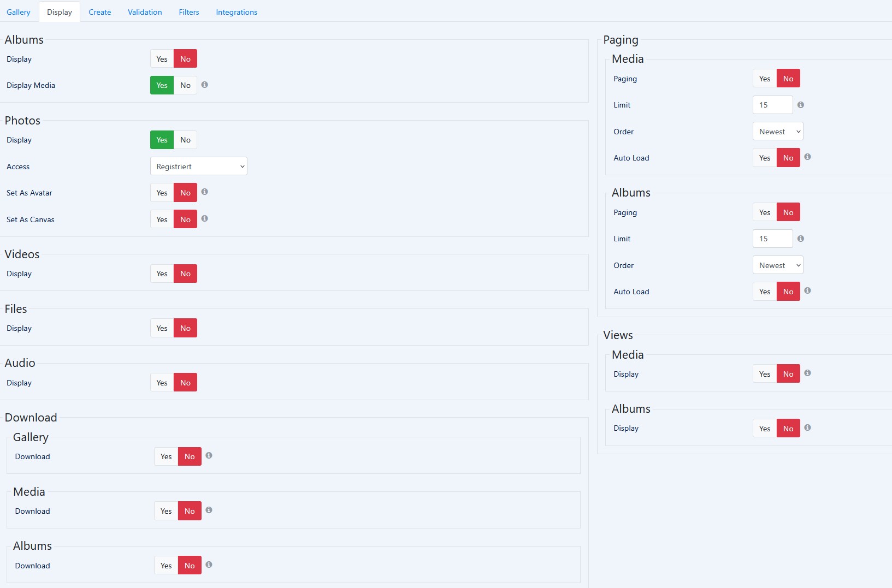
Task: Click info icon beside Set As Canvas
Action: coord(204,218)
